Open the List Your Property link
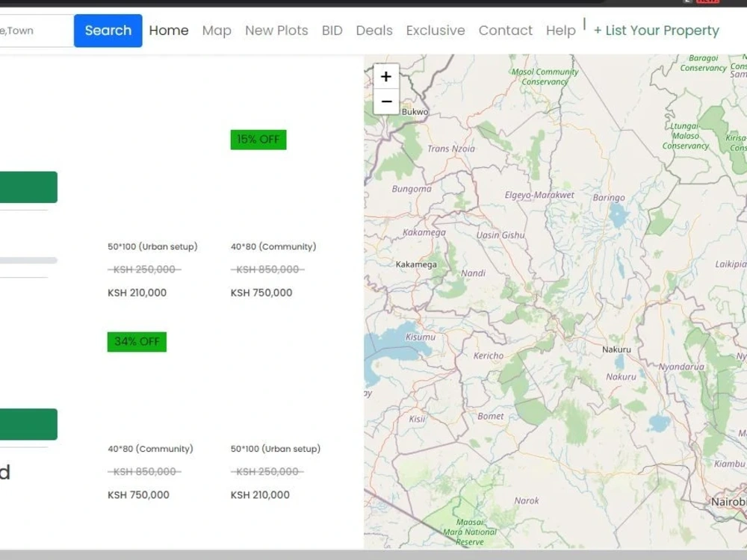The image size is (747, 560). coord(657,31)
